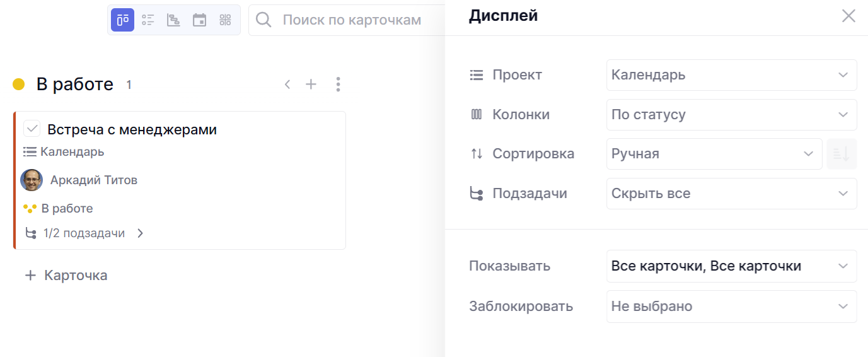Click the + Карточка button below the card
This screenshot has width=868, height=357.
coord(66,276)
